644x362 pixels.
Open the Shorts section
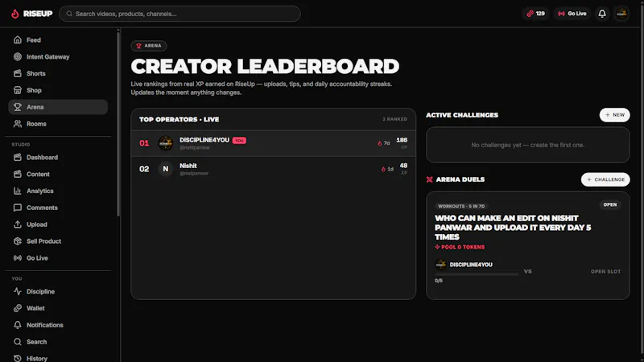[x=58, y=73]
